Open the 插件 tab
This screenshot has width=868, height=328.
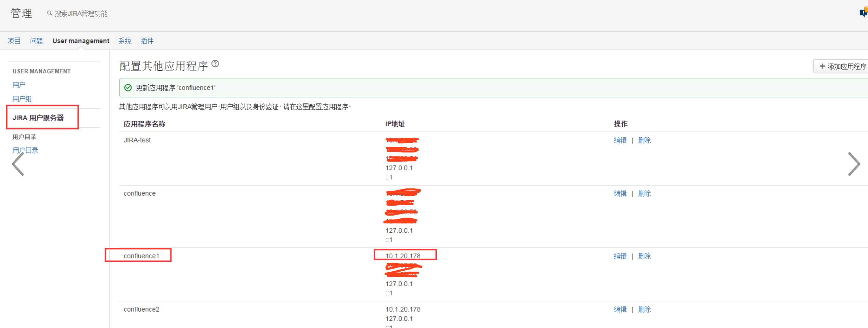tap(147, 41)
